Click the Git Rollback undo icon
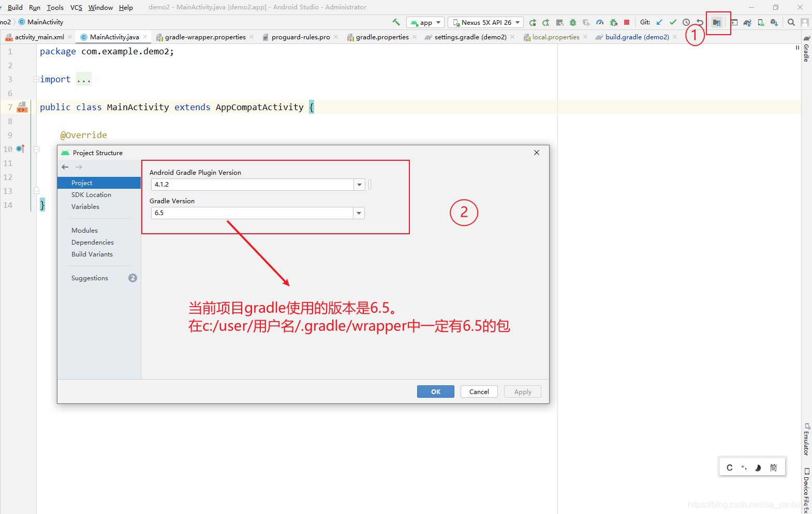The image size is (812, 514). tap(700, 22)
